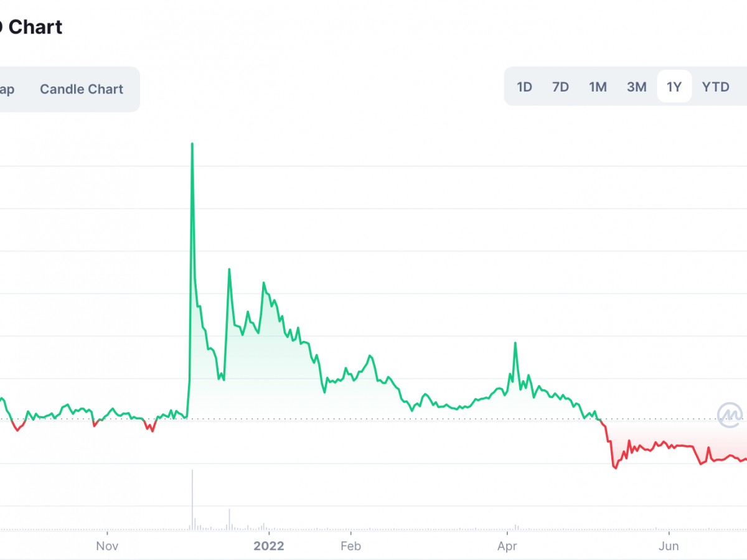Click the Chart title heading
The image size is (747, 560).
click(31, 27)
